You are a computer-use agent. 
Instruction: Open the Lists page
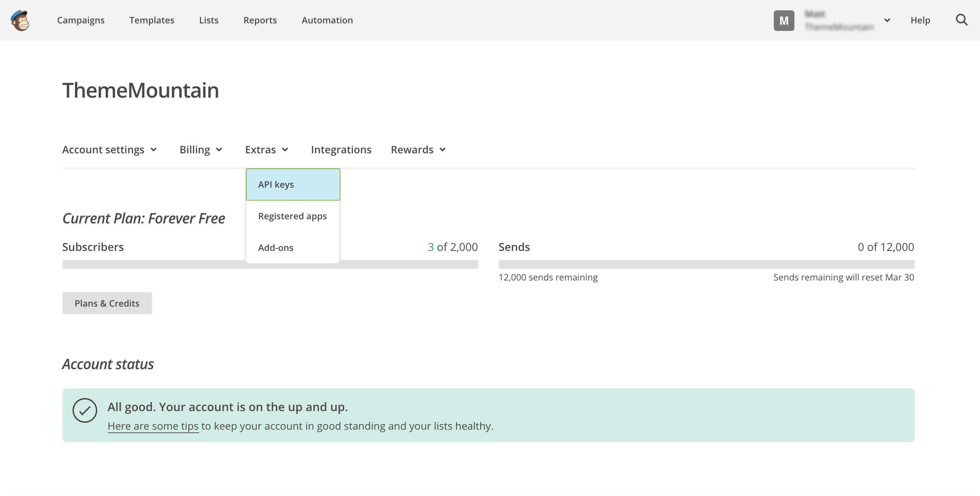[x=209, y=20]
